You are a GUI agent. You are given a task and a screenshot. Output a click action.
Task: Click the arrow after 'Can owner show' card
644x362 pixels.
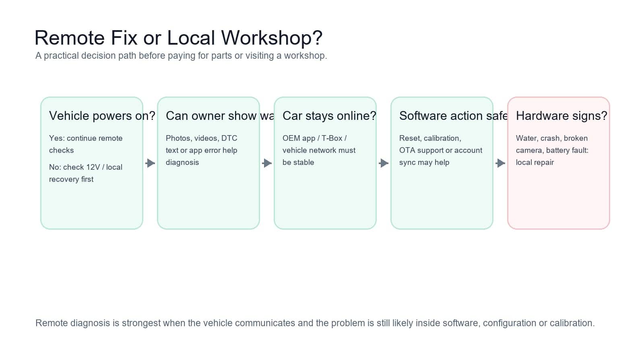tap(267, 163)
